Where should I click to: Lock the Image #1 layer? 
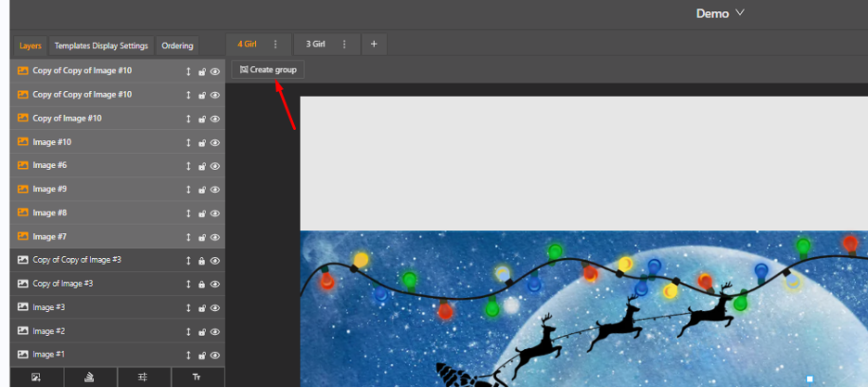[x=202, y=356]
